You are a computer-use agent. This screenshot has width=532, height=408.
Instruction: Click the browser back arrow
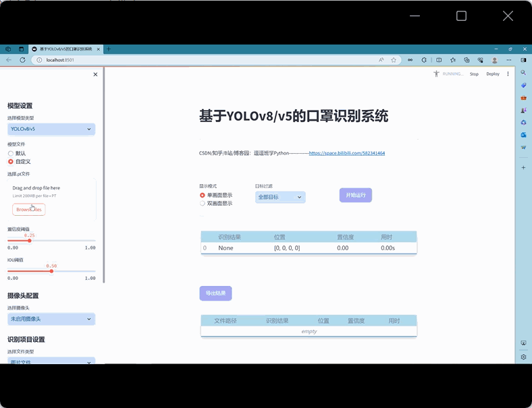tap(9, 60)
